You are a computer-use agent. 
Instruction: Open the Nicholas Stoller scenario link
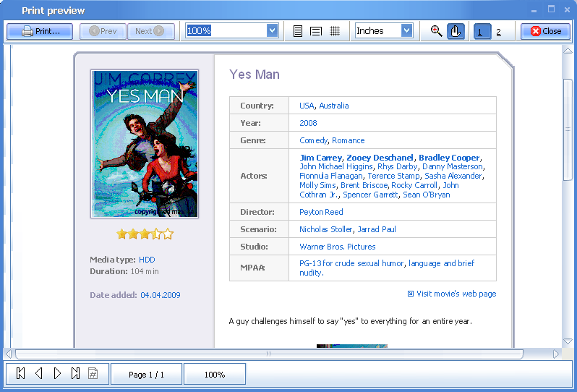point(325,229)
